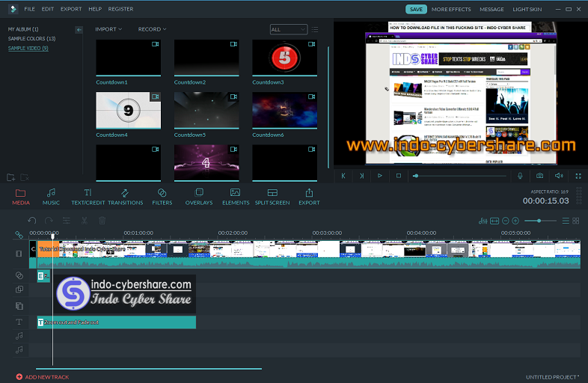Click the text track T icon
Image resolution: width=588 pixels, height=383 pixels.
point(19,322)
